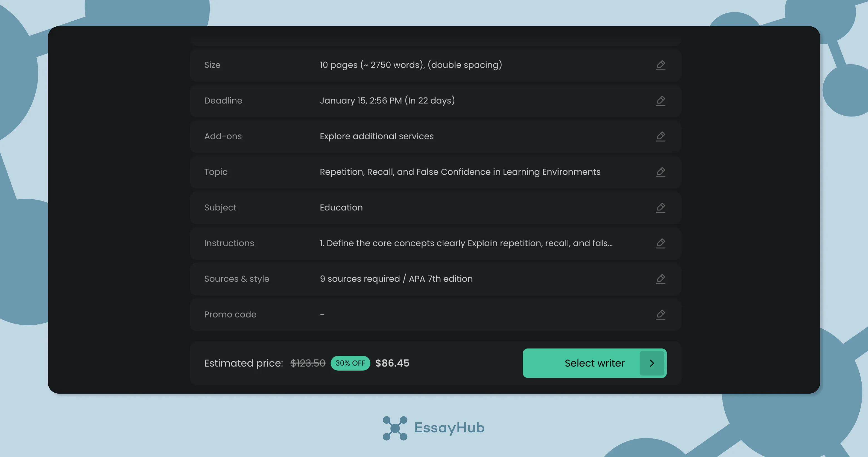The width and height of the screenshot is (868, 457).
Task: Edit the Subject field using pencil icon
Action: click(x=660, y=207)
